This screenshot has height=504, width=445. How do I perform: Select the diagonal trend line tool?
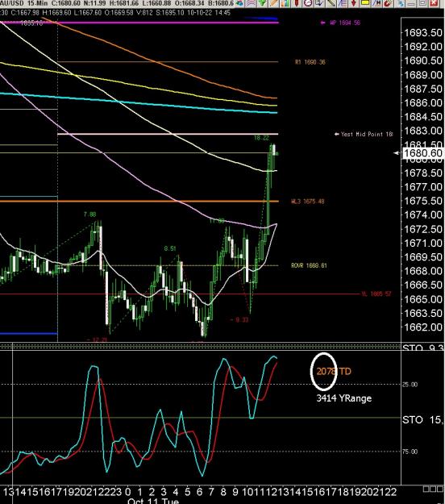[x=331, y=3]
